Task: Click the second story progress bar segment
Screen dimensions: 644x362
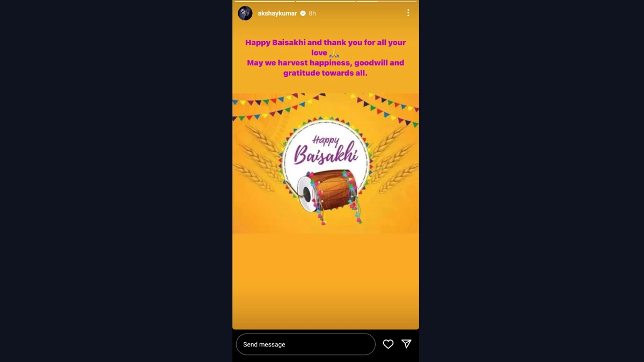Action: tap(325, 1)
